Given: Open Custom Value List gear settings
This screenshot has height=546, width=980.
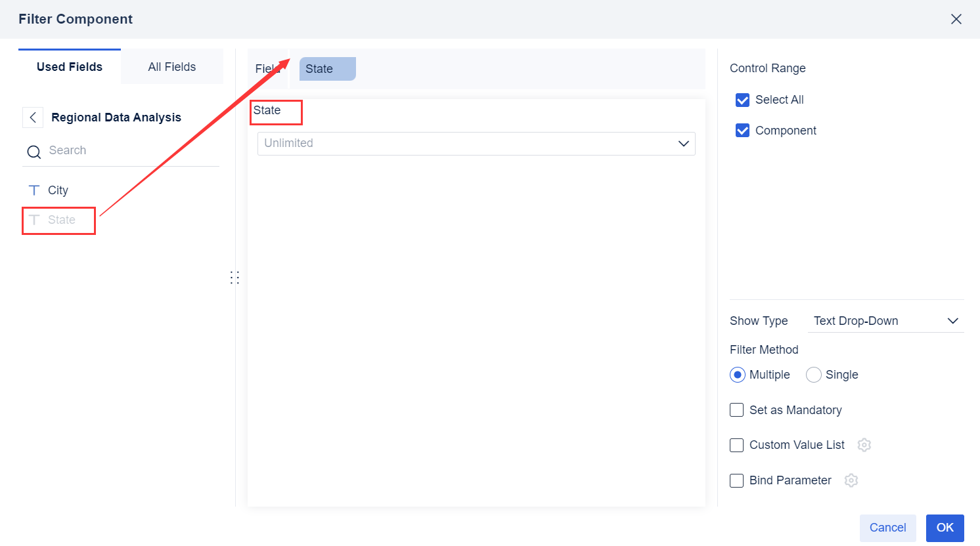Looking at the screenshot, I should 864,445.
